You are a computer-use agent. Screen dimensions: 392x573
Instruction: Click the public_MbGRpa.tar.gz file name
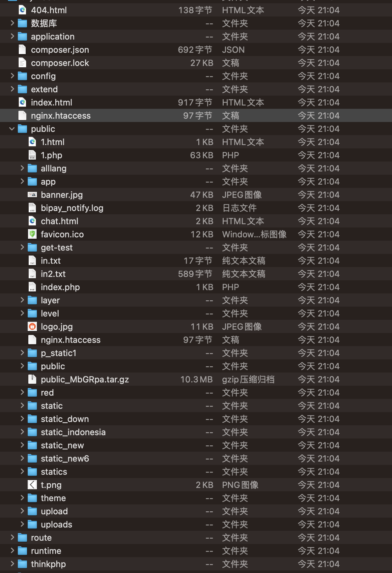coord(85,379)
